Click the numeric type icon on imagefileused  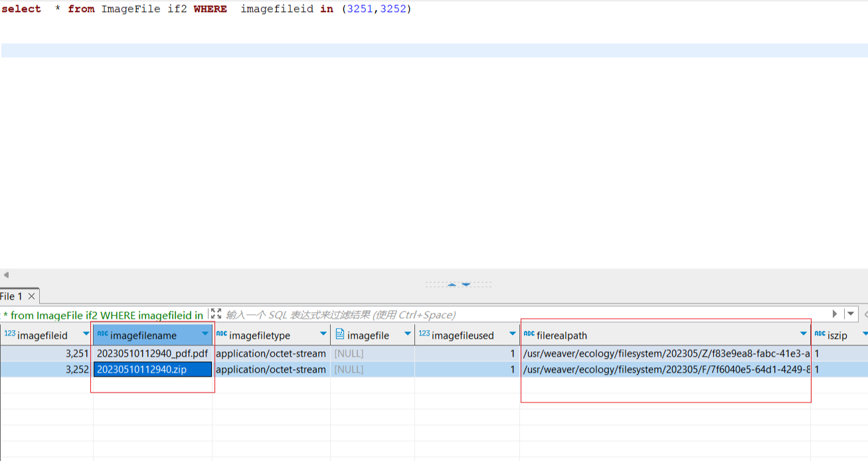tap(424, 333)
